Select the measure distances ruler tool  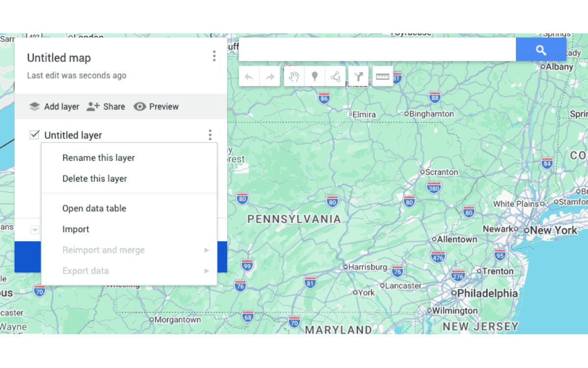(x=383, y=77)
